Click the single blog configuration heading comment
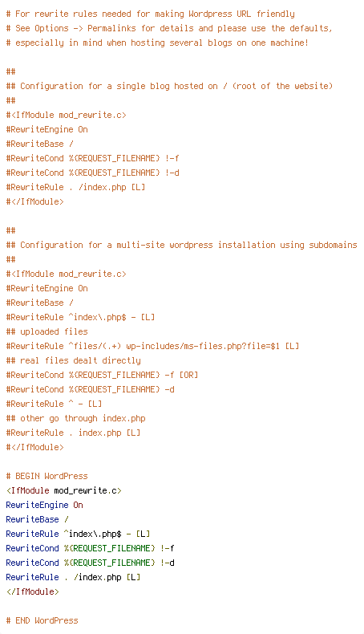The width and height of the screenshot is (364, 634). click(169, 86)
